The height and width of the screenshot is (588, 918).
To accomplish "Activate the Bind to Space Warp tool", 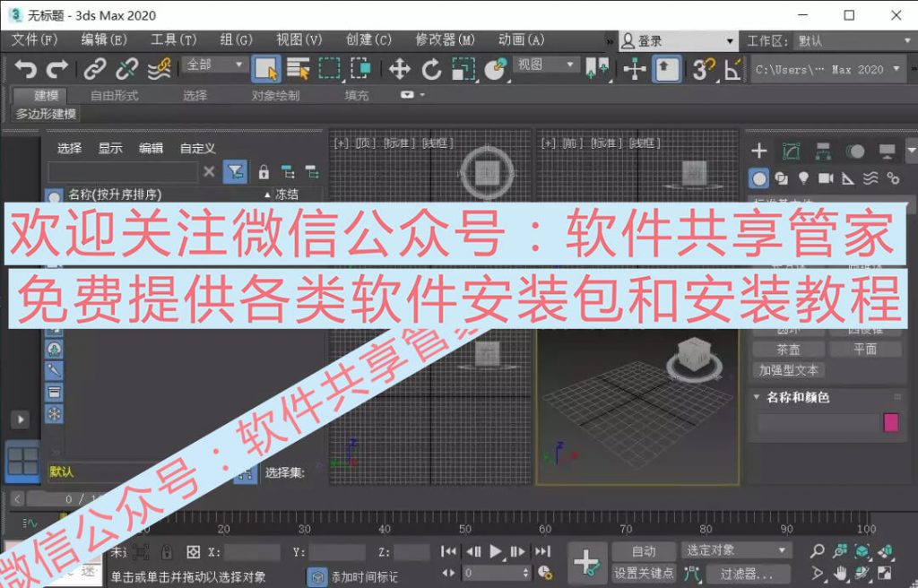I will 159,69.
